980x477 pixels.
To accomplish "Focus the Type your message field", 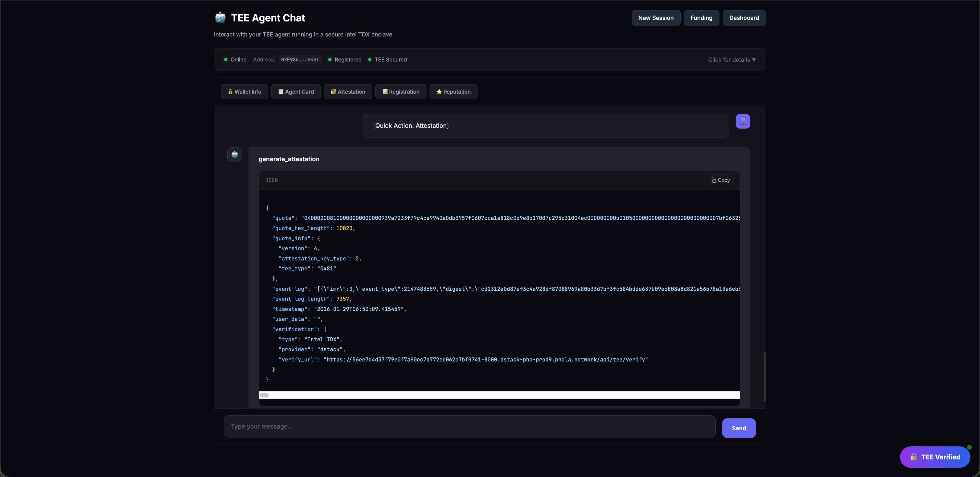I will (x=469, y=426).
